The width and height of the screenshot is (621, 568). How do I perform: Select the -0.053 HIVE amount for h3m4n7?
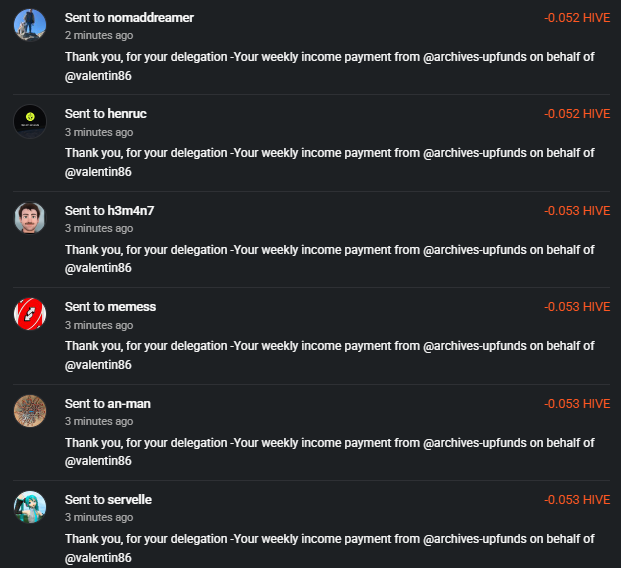pyautogui.click(x=576, y=211)
